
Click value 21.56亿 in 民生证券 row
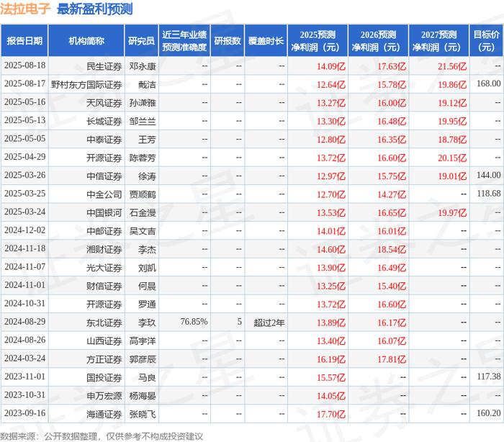452,66
